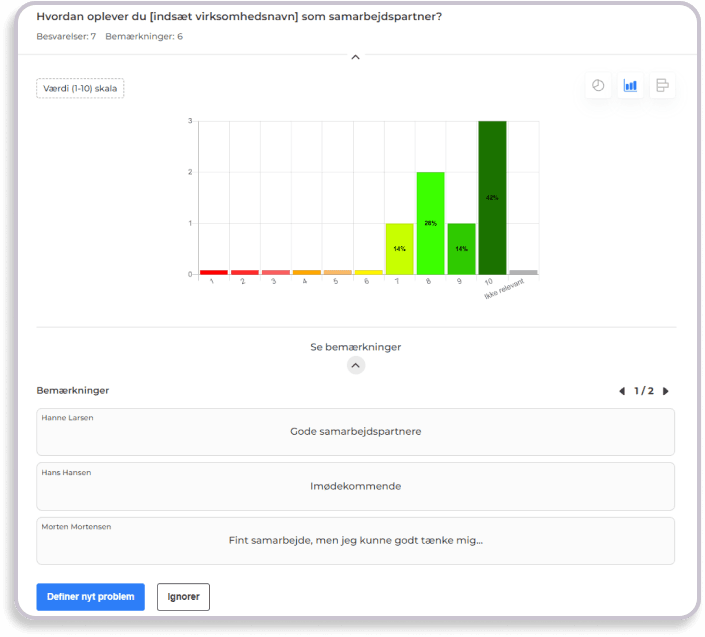Click Definer nyt problem button

tap(90, 597)
